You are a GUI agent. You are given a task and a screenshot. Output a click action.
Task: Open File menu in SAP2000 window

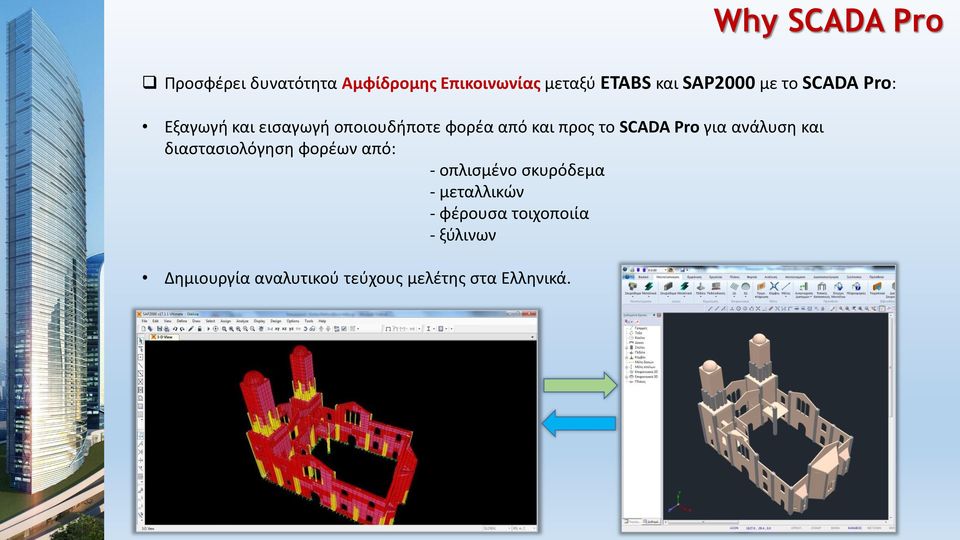point(144,321)
